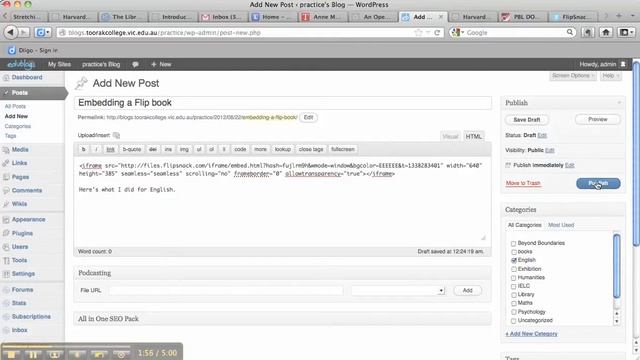Image resolution: width=640 pixels, height=360 pixels.
Task: Stop the screen recording
Action: tap(11, 354)
